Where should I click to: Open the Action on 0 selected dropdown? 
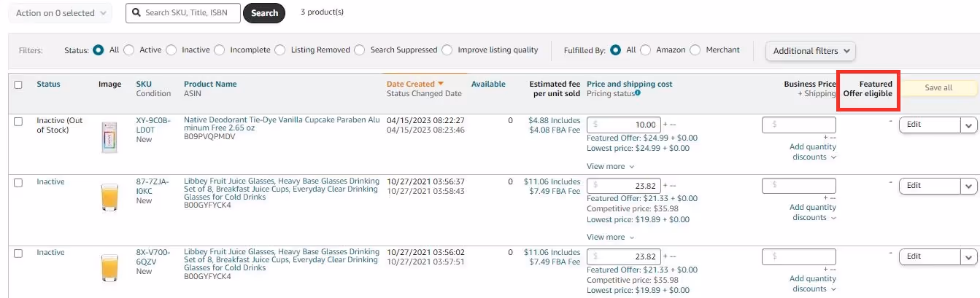click(x=60, y=13)
